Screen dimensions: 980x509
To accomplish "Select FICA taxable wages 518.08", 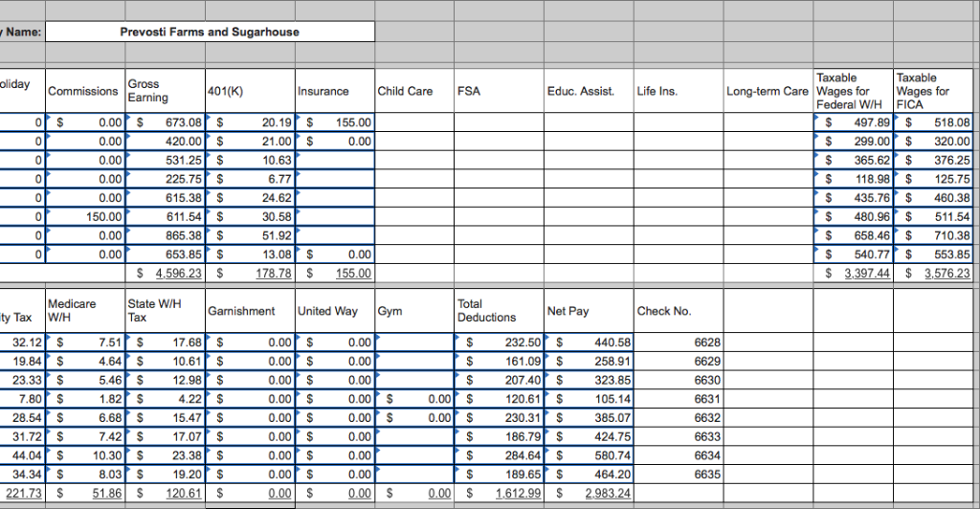I will click(x=932, y=122).
